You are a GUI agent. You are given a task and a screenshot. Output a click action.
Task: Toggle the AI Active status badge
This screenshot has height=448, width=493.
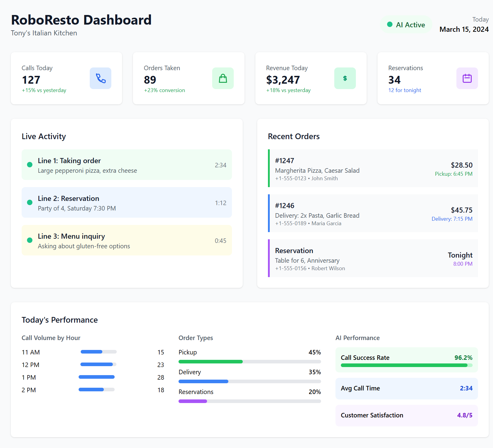[406, 25]
